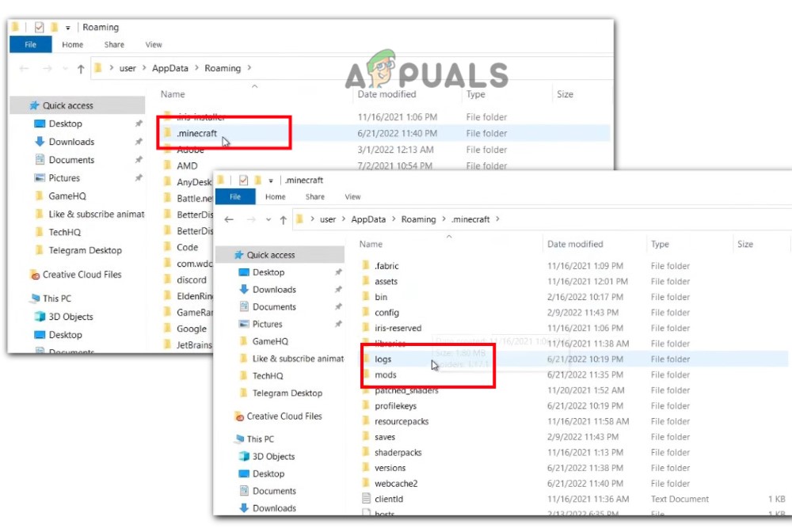
Task: Open the Home tab in .minecraft window
Action: pos(276,197)
